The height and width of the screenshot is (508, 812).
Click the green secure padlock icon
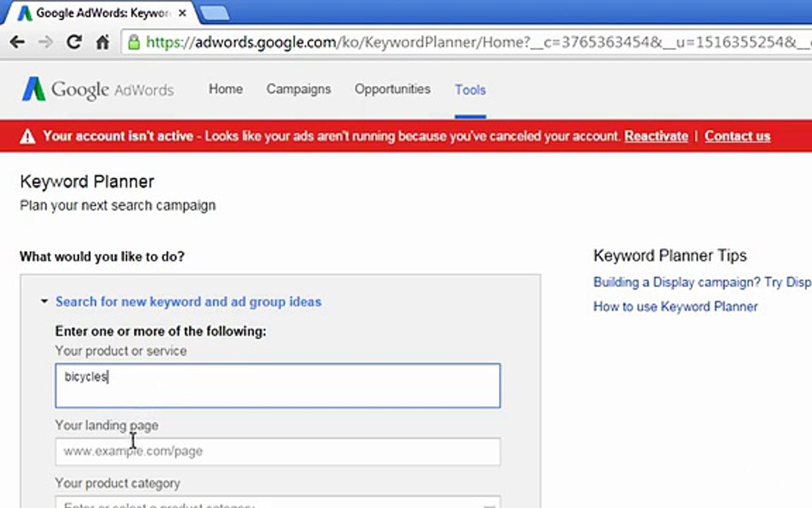click(x=134, y=42)
